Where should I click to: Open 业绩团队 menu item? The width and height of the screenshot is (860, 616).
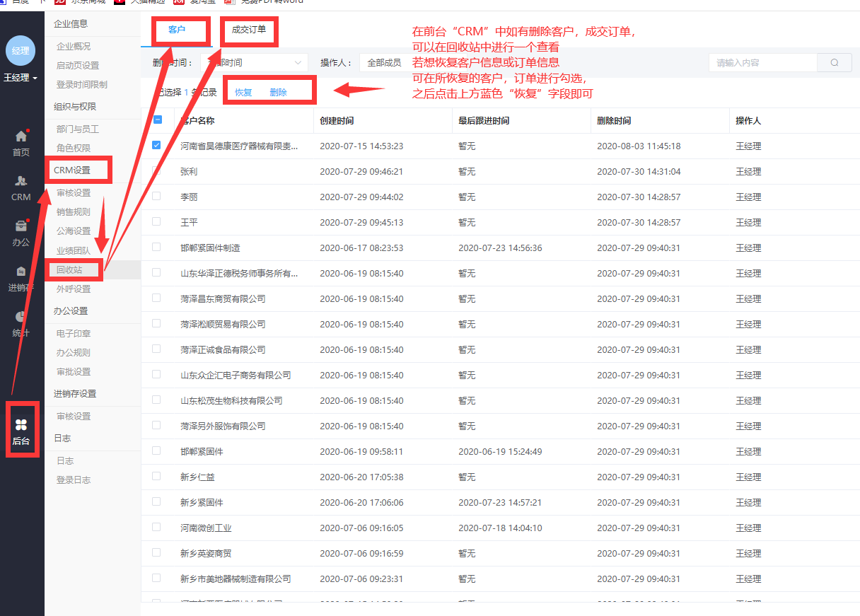click(x=74, y=250)
